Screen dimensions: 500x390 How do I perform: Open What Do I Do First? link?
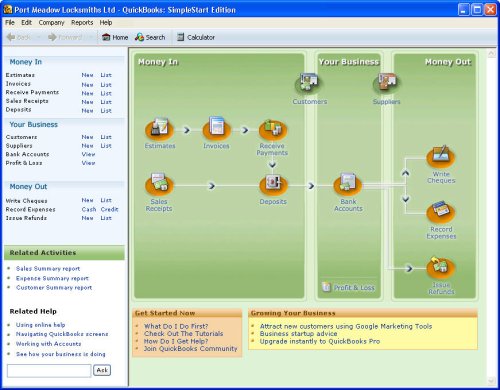(176, 326)
